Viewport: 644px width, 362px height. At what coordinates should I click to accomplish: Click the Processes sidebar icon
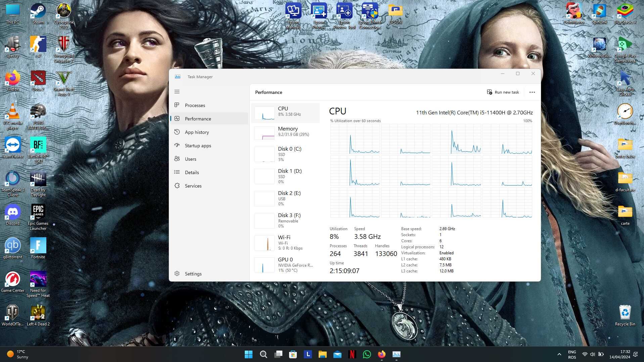pyautogui.click(x=177, y=105)
